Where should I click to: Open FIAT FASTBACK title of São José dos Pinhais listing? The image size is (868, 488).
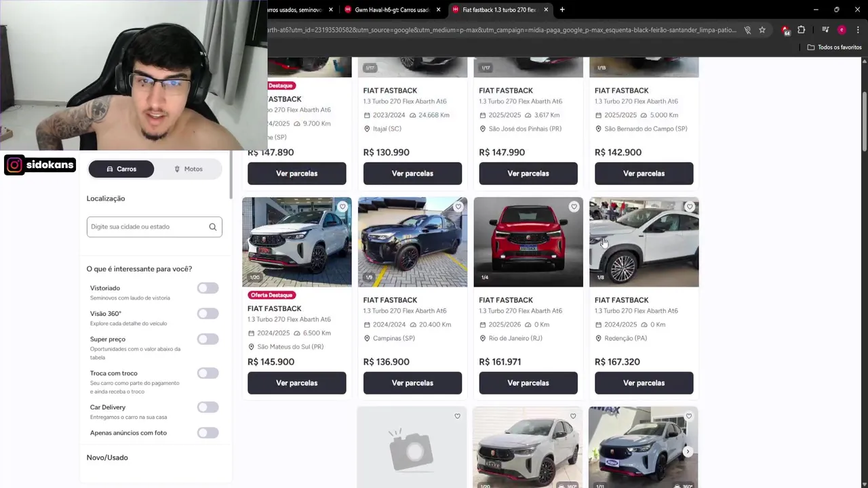506,91
